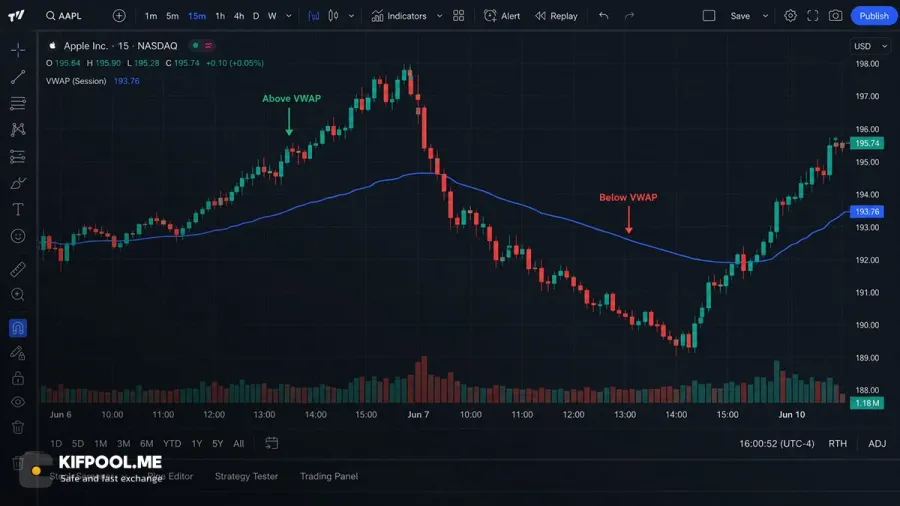Click the bar chart type icon
Image resolution: width=900 pixels, height=506 pixels.
tap(313, 16)
